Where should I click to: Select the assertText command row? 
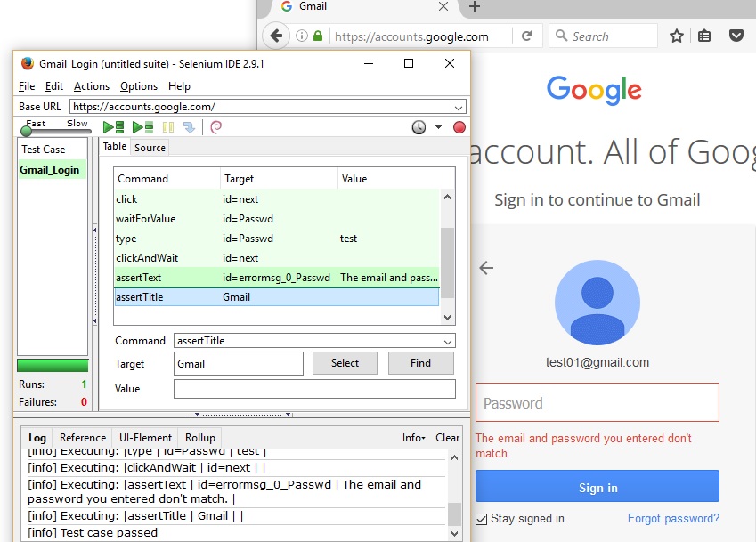click(277, 278)
